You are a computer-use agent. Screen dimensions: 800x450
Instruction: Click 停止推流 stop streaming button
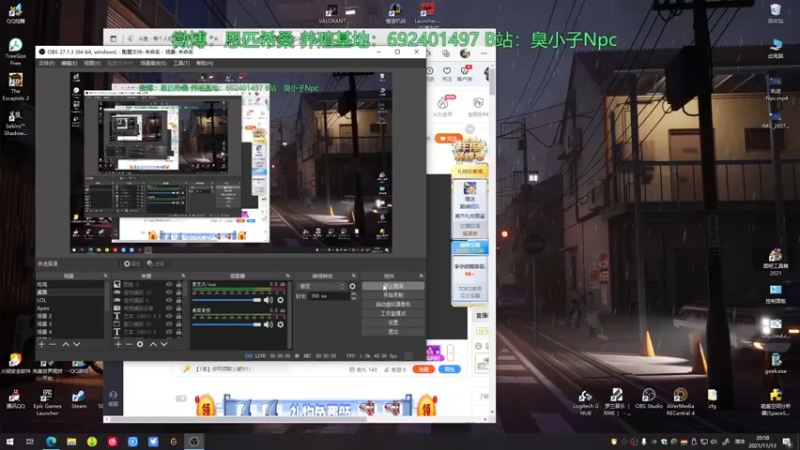[x=393, y=286]
